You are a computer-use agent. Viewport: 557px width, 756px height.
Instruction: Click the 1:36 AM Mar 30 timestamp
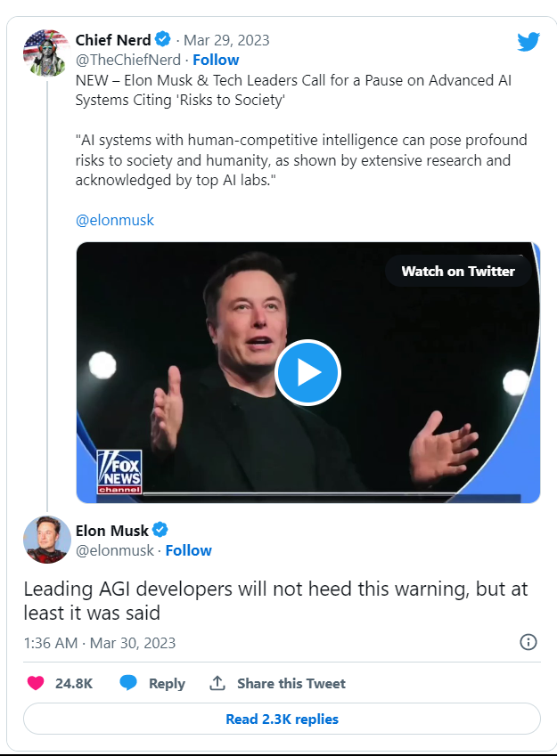[x=99, y=642]
